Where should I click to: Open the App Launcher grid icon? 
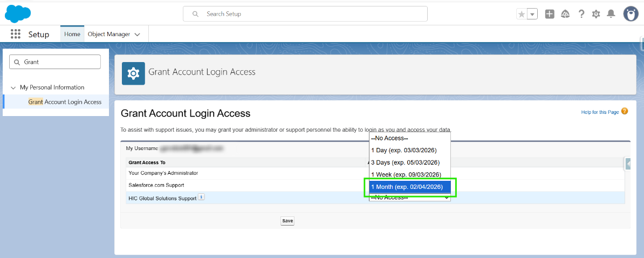coord(16,34)
